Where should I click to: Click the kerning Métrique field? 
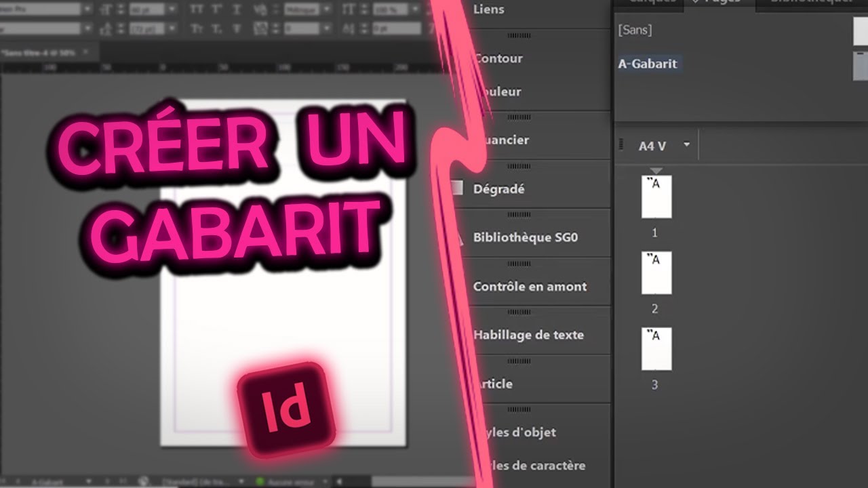point(302,9)
